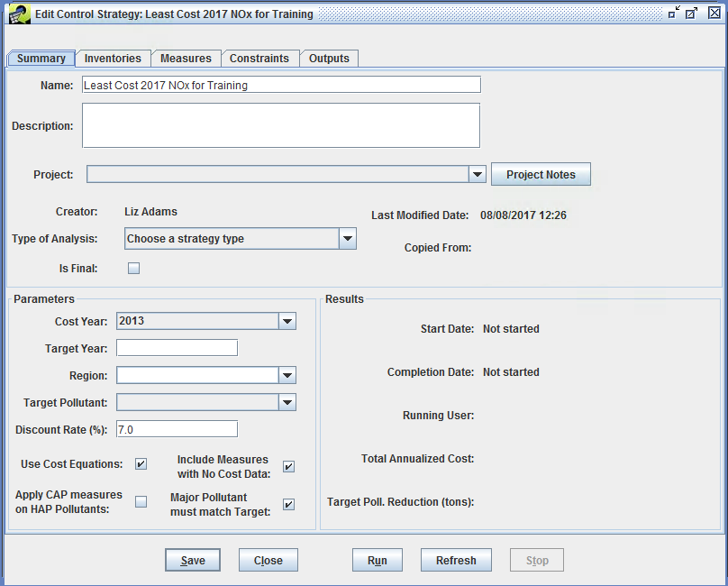Click the Edit Control Strategy application icon
This screenshot has height=586, width=728.
click(20, 14)
